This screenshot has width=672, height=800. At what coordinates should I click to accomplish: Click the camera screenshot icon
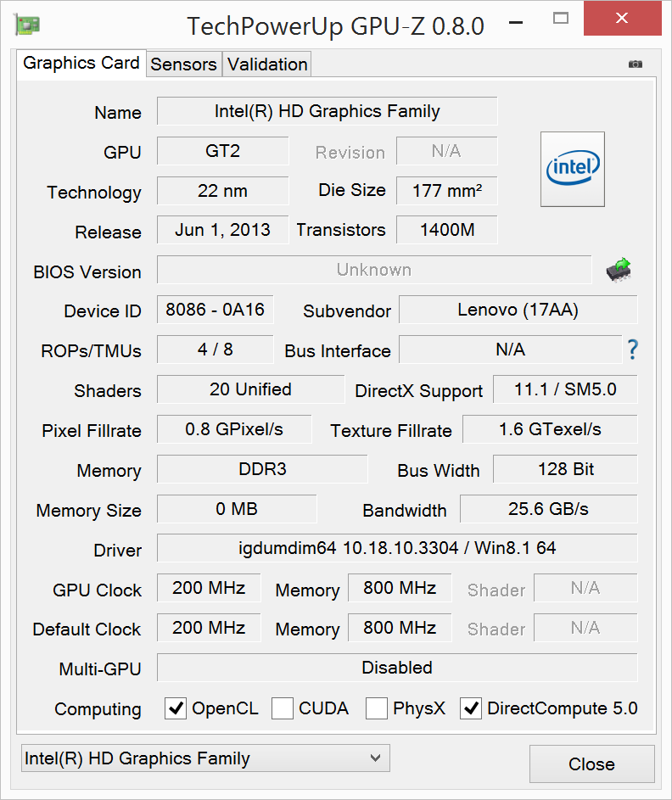point(636,64)
